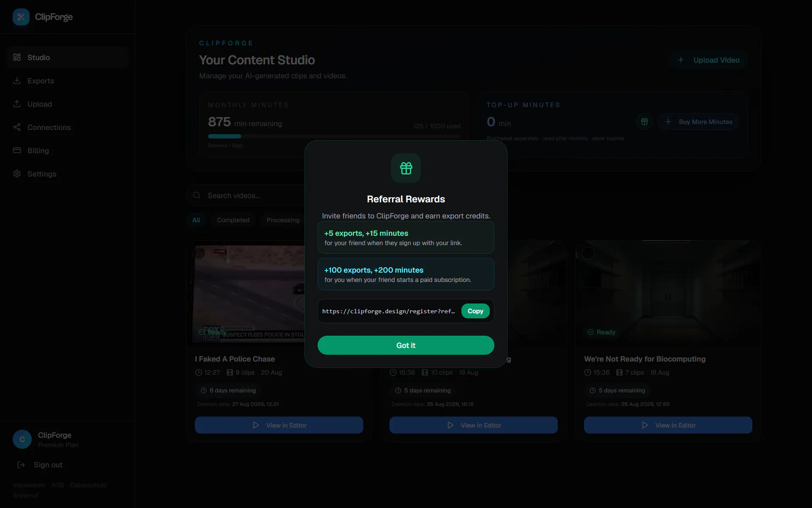
Task: Open the Impressum footer link
Action: tap(29, 485)
